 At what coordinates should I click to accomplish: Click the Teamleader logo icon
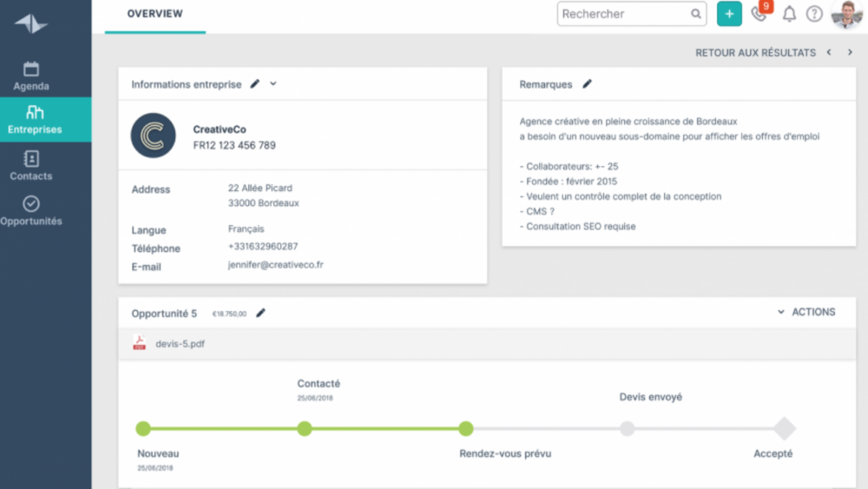click(x=31, y=23)
